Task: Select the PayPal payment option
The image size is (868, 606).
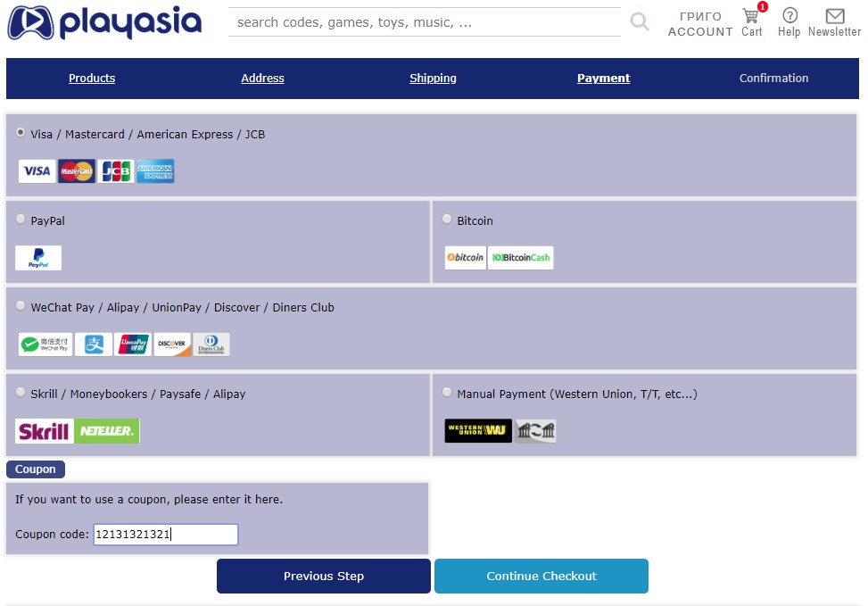Action: point(21,220)
